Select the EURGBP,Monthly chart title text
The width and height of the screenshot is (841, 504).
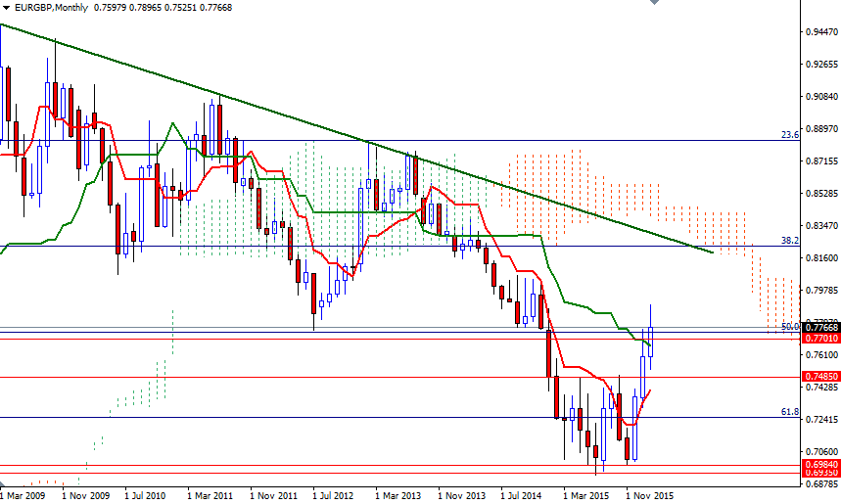tap(51, 8)
